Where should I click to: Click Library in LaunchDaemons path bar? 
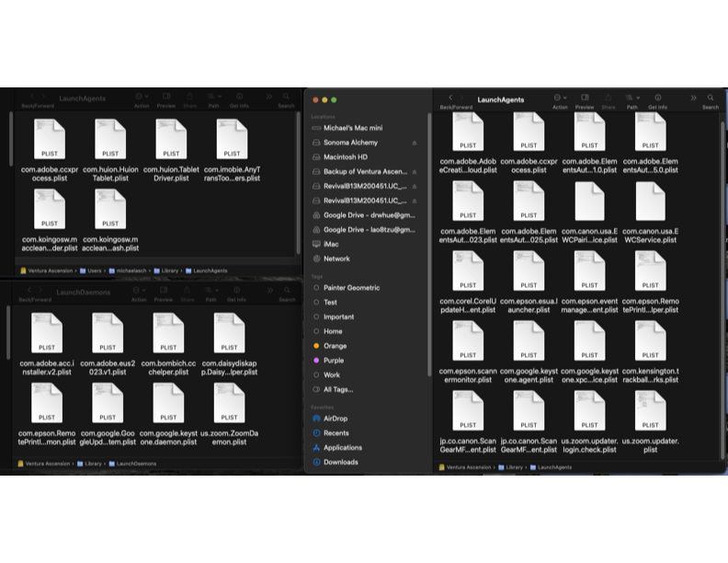pyautogui.click(x=89, y=464)
